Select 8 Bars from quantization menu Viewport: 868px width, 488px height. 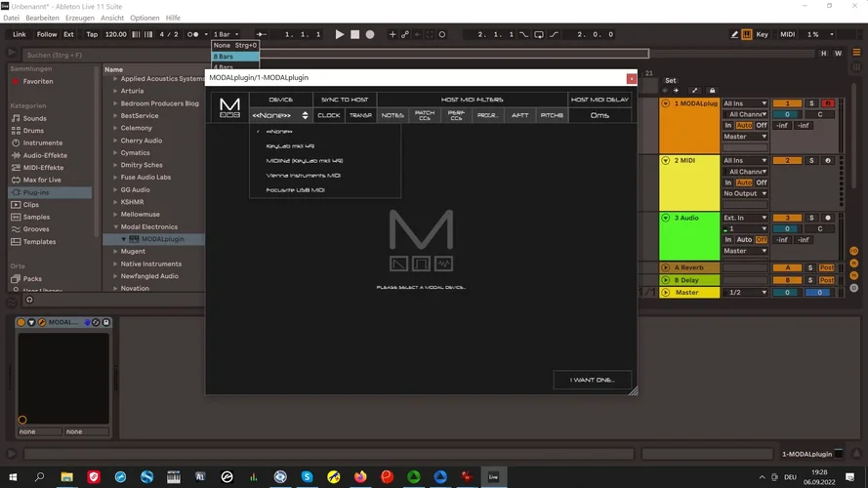click(x=235, y=57)
